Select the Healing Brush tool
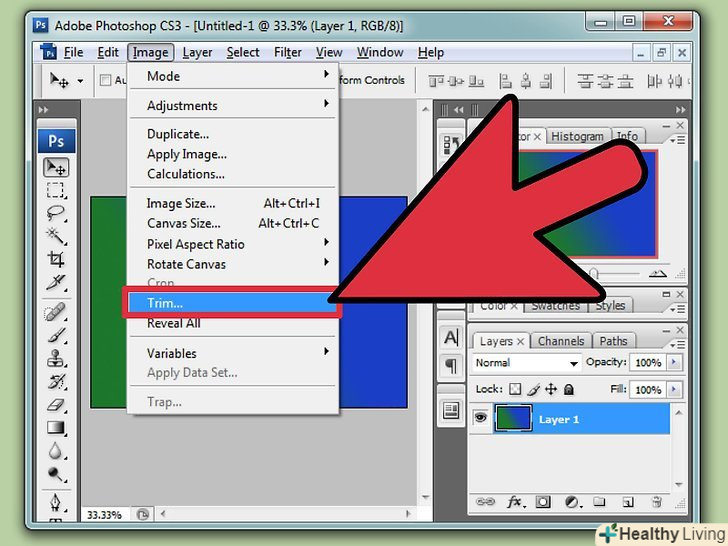Viewport: 728px width, 546px height. [56, 312]
